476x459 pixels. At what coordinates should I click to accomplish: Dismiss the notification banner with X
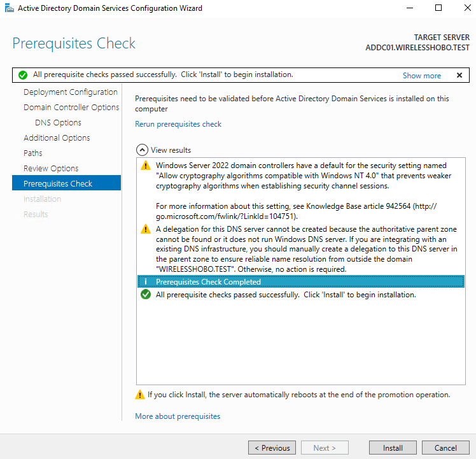459,75
